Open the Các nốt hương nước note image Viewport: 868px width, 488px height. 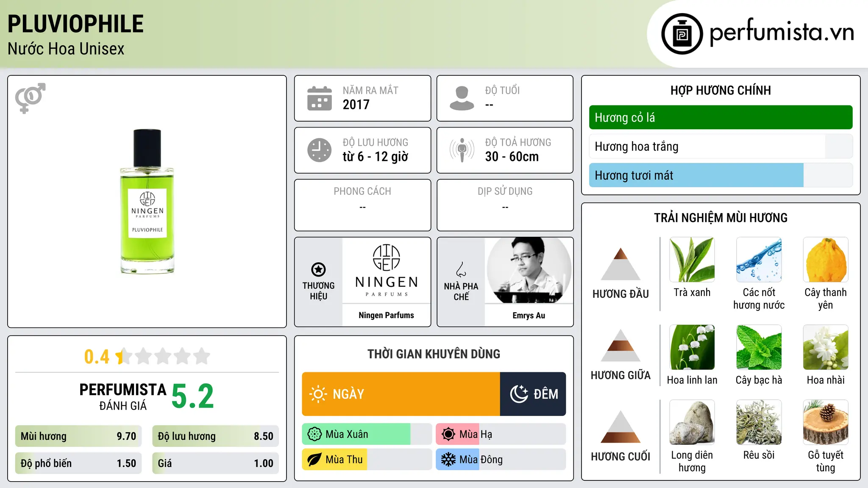759,260
